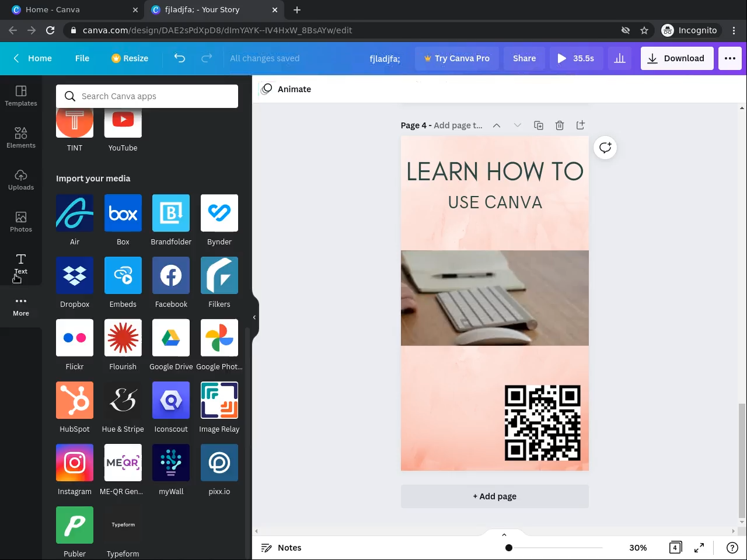The height and width of the screenshot is (560, 747).
Task: Open the Instagram app
Action: (75, 463)
